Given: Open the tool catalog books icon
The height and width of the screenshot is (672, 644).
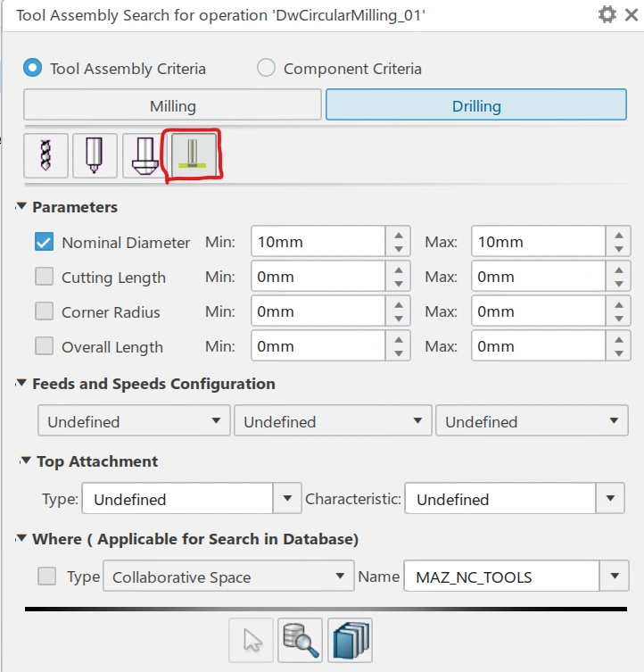Looking at the screenshot, I should tap(350, 640).
